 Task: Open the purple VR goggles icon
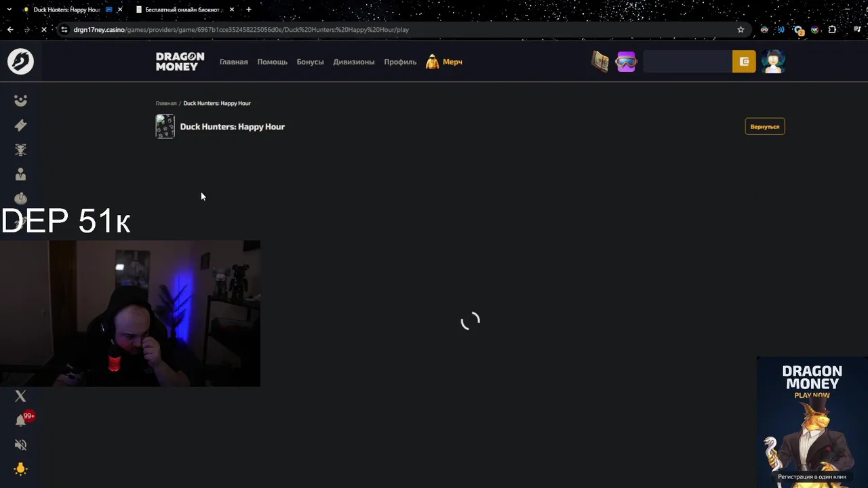click(x=626, y=62)
